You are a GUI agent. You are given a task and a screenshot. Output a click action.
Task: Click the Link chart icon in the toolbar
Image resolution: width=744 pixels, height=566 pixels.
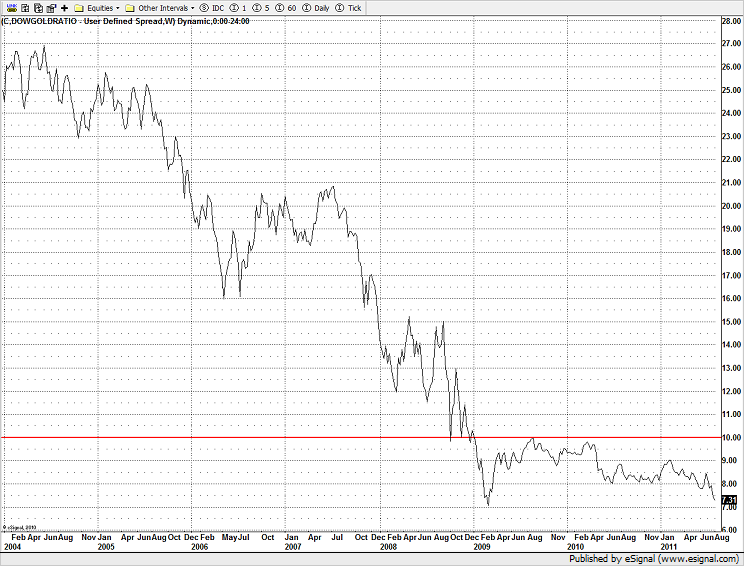click(11, 8)
